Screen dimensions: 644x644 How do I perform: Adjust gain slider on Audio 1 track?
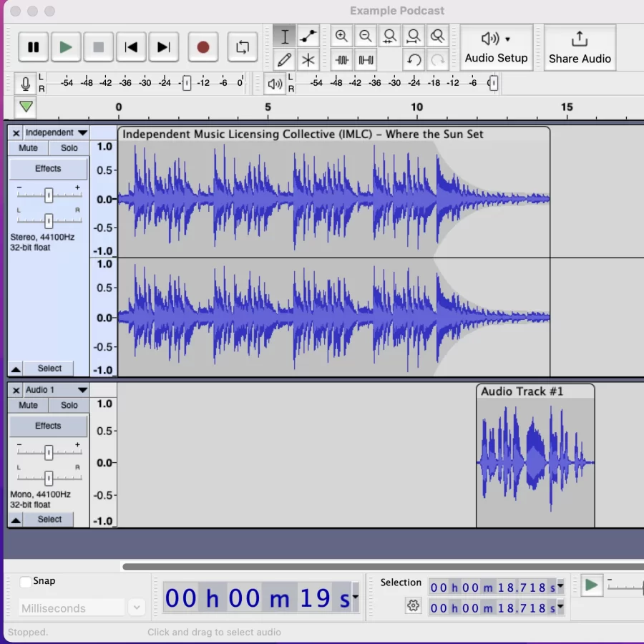coord(49,453)
